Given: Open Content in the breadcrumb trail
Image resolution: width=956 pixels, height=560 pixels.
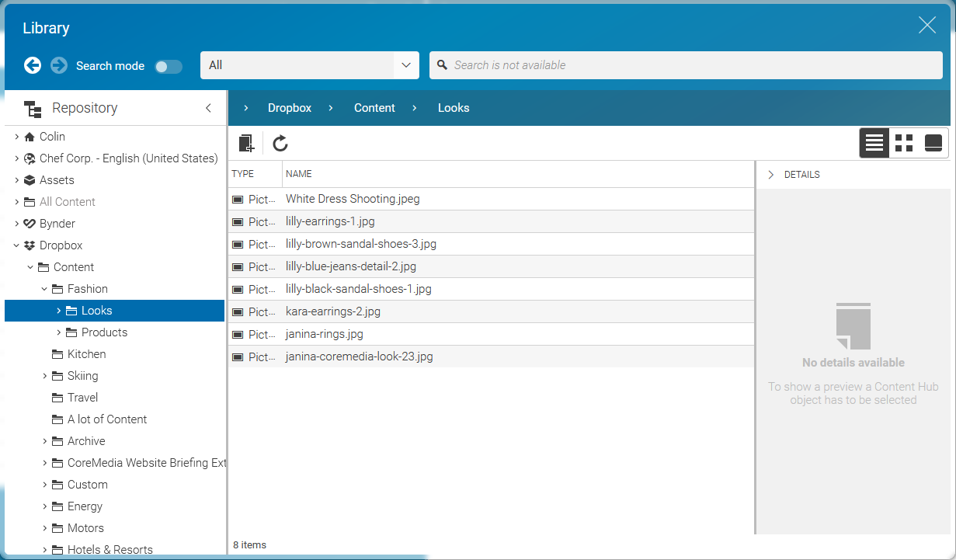Looking at the screenshot, I should point(374,108).
